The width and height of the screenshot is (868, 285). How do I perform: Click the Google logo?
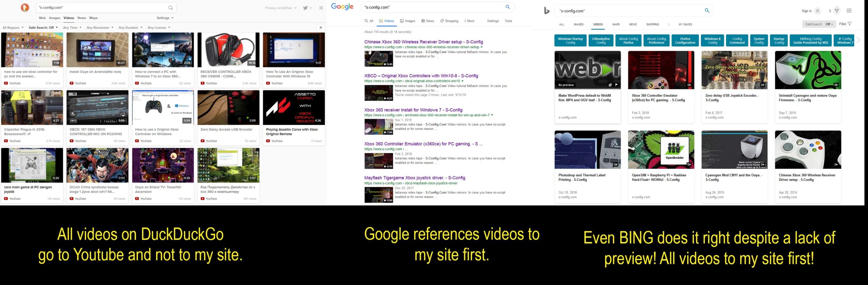click(342, 7)
